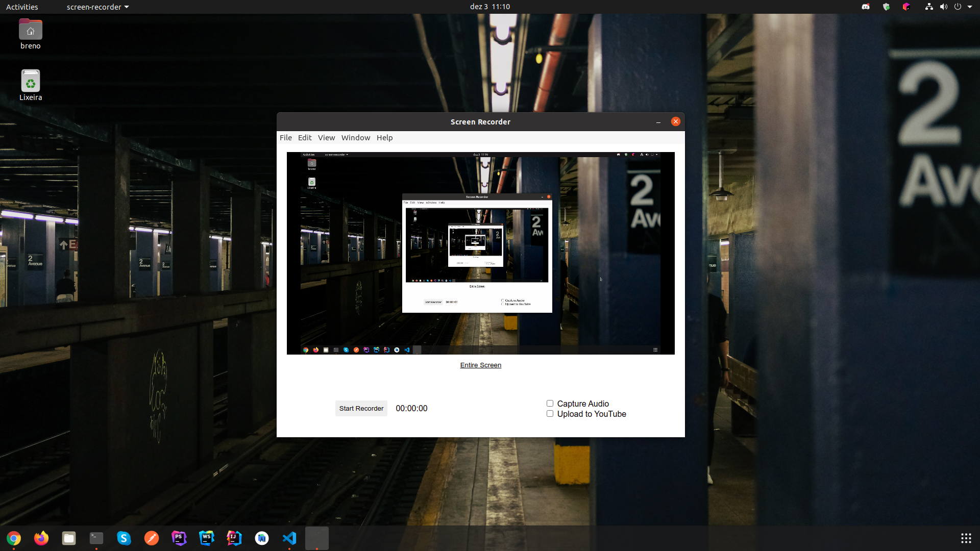
Task: Launch PhpStorm from the dock
Action: 179,538
